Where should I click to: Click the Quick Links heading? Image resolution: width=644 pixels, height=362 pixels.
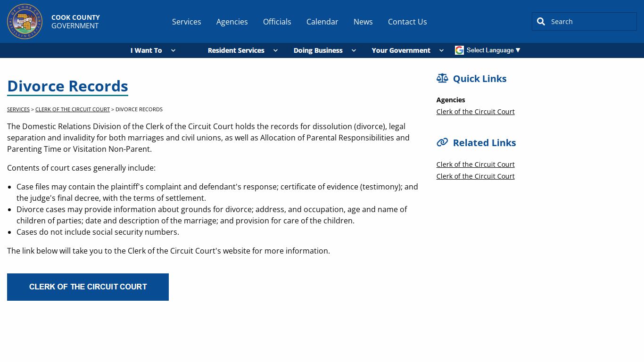pyautogui.click(x=479, y=79)
